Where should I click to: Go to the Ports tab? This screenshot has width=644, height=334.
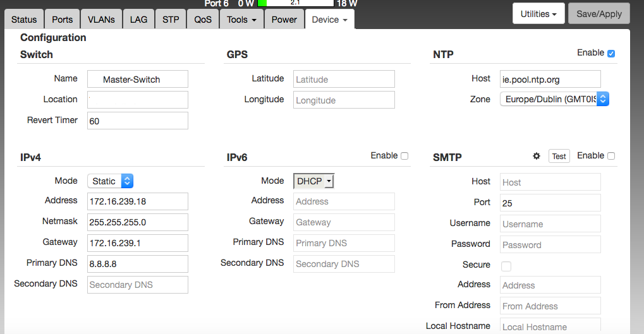[62, 20]
